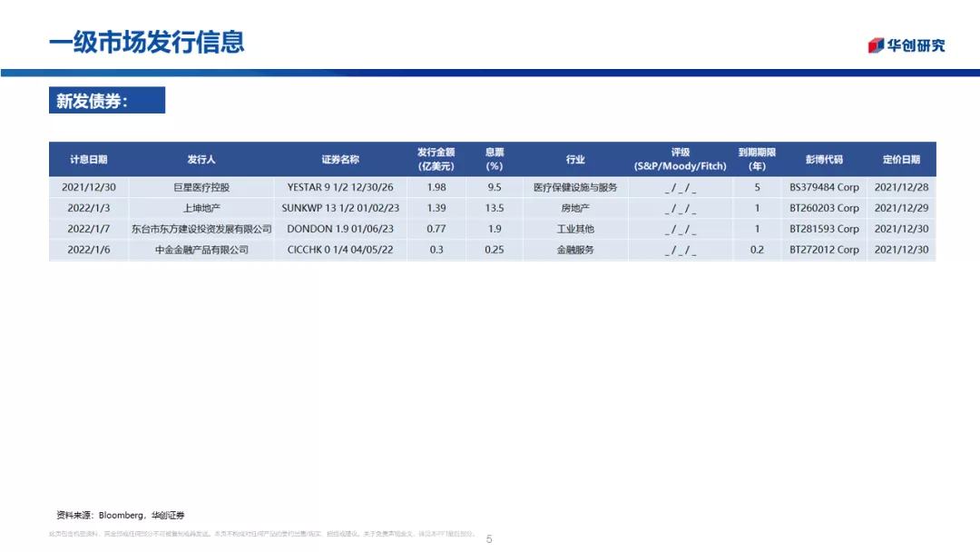The height and width of the screenshot is (552, 980).
Task: Select maturity value 5 in YESTAR row
Action: pos(757,187)
